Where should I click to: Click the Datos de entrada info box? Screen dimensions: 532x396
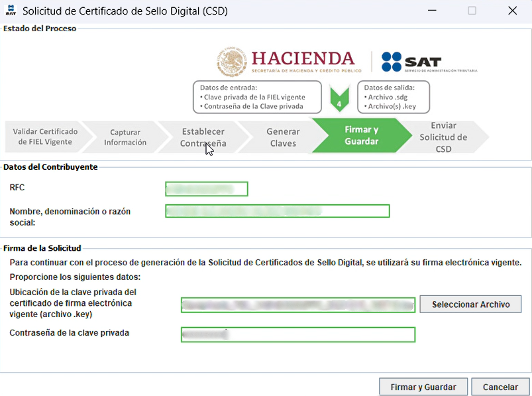(x=256, y=97)
